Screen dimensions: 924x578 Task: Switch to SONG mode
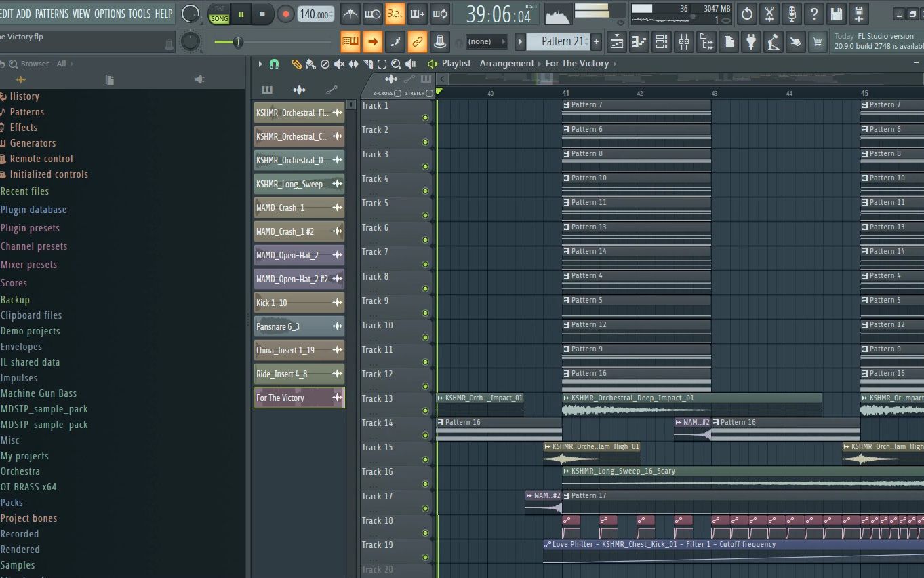pos(220,19)
